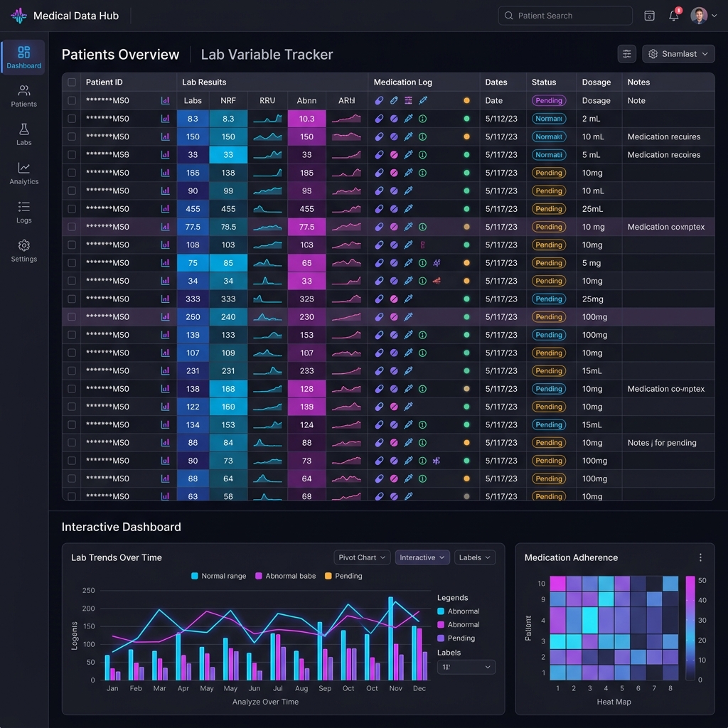Click the Normal status badge for 2 mL row
This screenshot has width=728, height=728.
tap(549, 119)
